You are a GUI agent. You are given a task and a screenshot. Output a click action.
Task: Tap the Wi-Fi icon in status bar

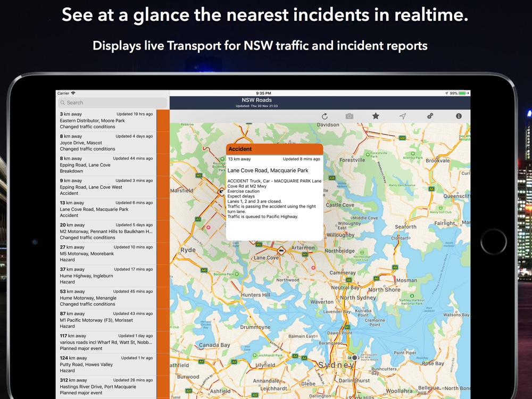coord(73,93)
